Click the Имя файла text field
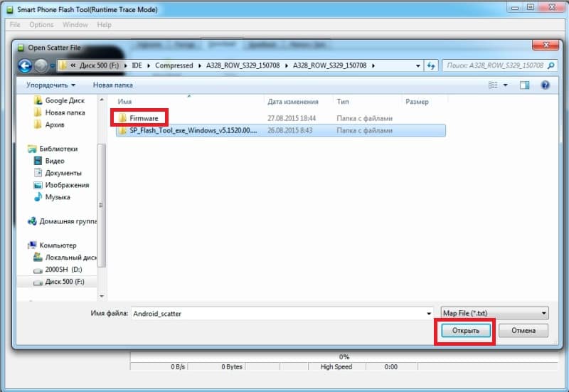569x392 pixels. [x=279, y=314]
